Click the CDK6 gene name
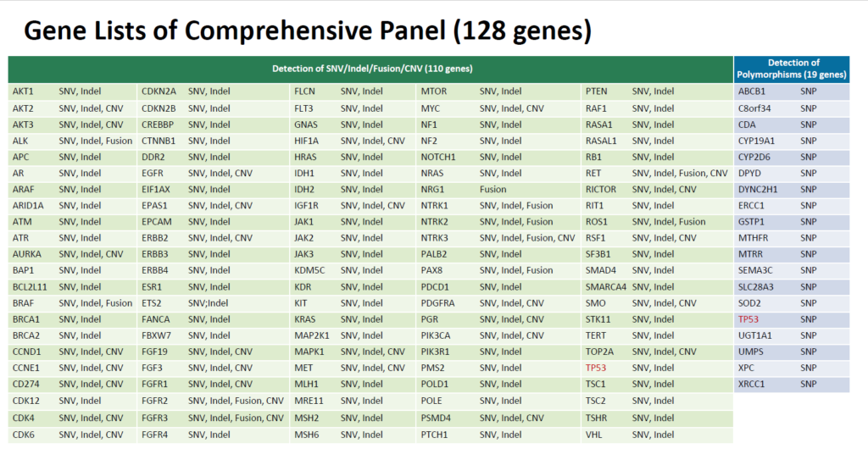Screen dimensions: 868x454 (x=23, y=435)
